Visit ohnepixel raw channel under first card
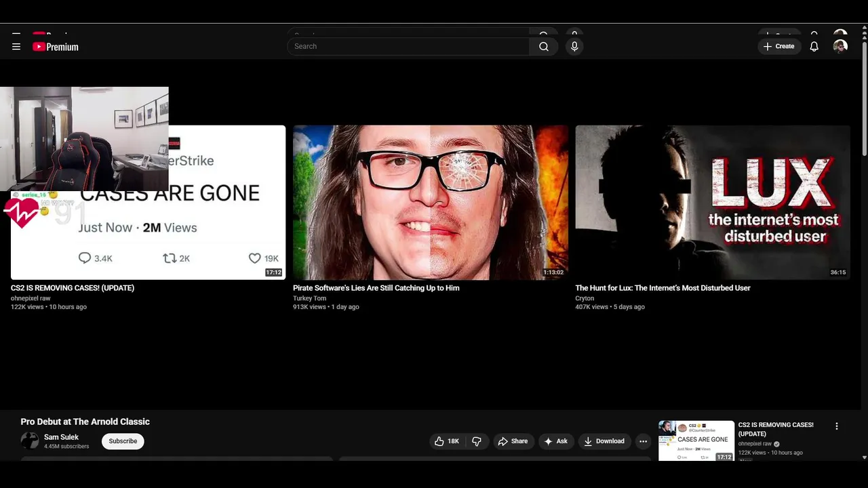 click(31, 298)
